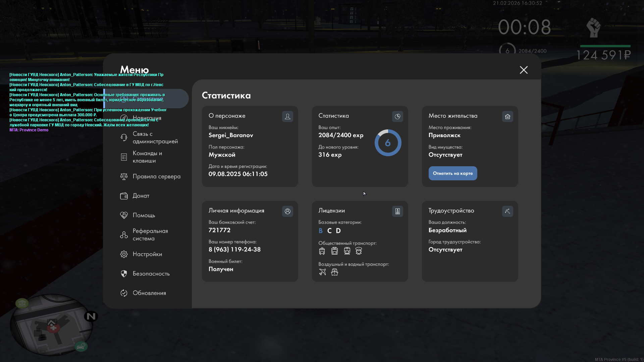
Task: Close the Меню window with X
Action: pyautogui.click(x=524, y=70)
